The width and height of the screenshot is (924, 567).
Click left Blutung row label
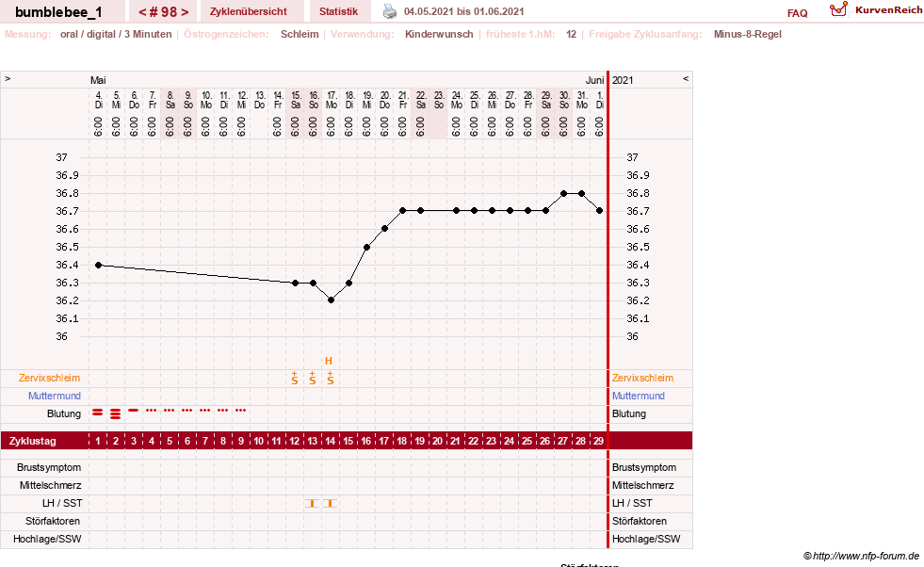64,413
